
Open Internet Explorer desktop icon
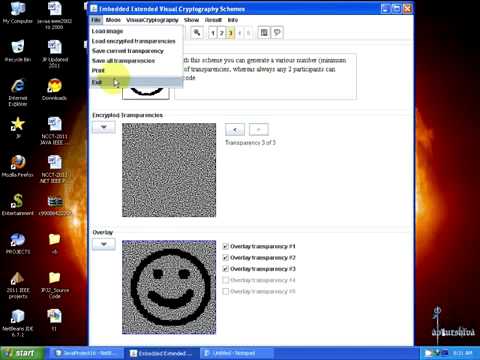click(x=18, y=92)
